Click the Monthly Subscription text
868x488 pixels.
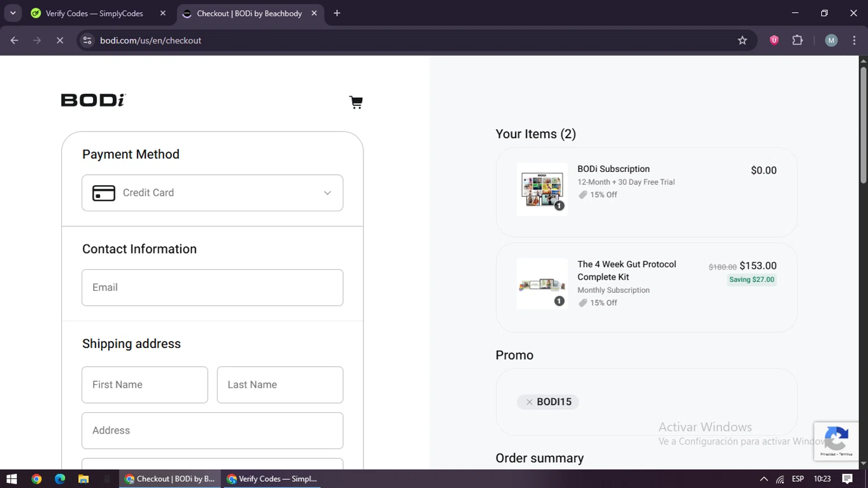pyautogui.click(x=613, y=290)
